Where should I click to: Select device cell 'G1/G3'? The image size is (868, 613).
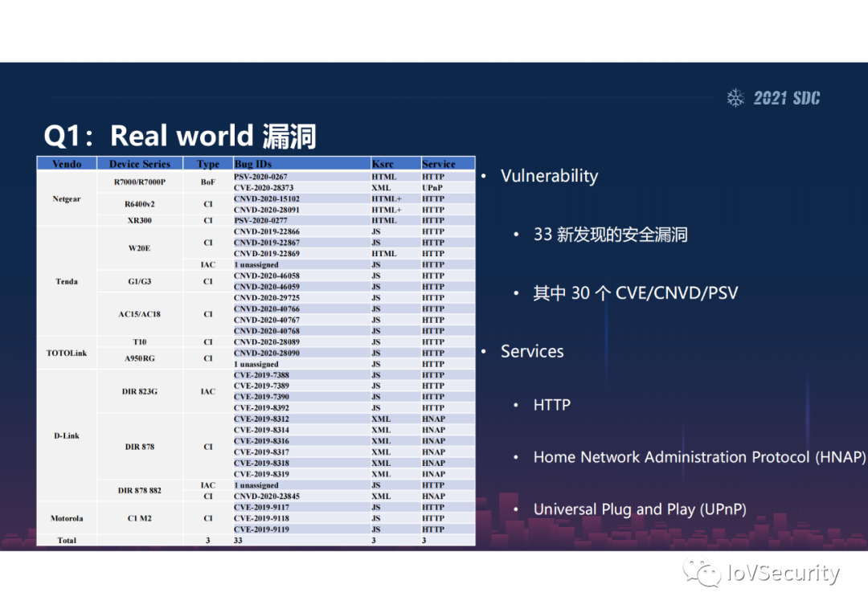pyautogui.click(x=140, y=281)
